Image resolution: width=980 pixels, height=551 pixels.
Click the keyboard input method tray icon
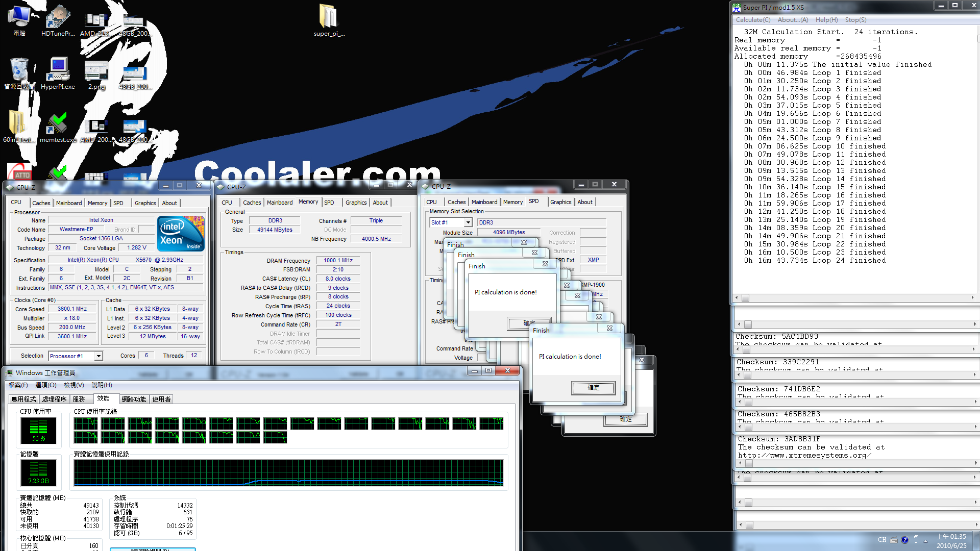pyautogui.click(x=893, y=540)
